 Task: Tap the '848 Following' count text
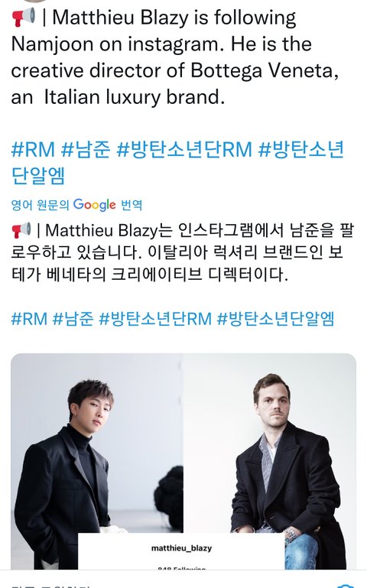coord(181,568)
